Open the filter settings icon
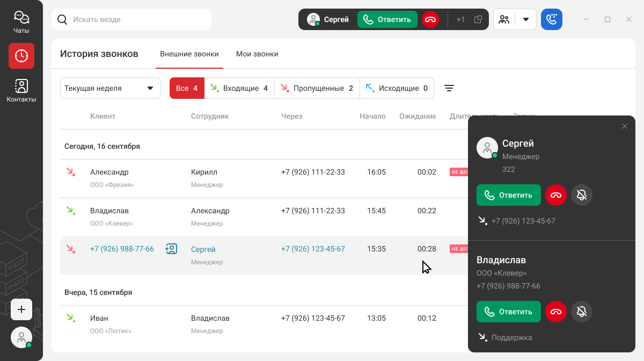644x361 pixels. coord(449,88)
